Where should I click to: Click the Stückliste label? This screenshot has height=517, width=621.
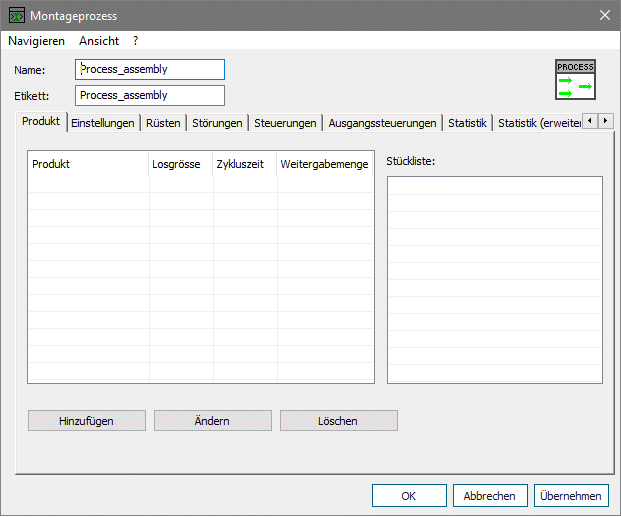411,161
